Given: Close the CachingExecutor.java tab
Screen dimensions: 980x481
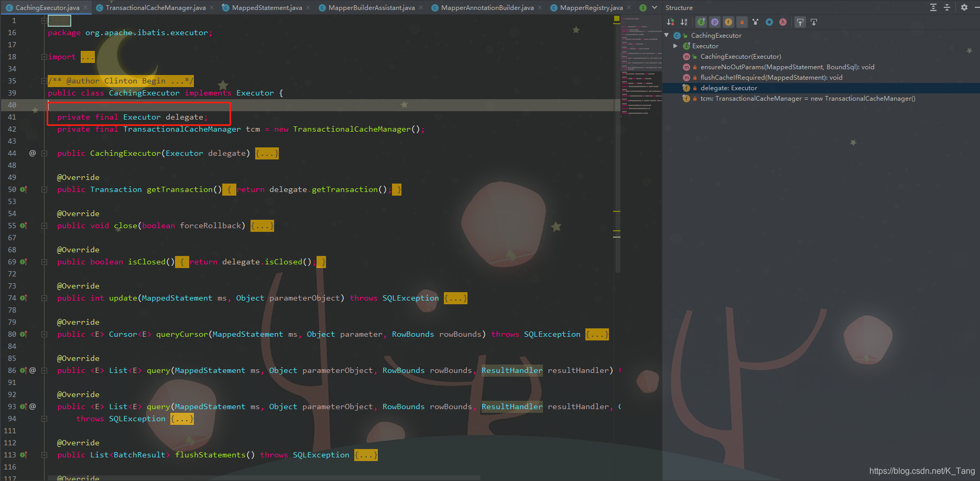Looking at the screenshot, I should click(x=85, y=7).
